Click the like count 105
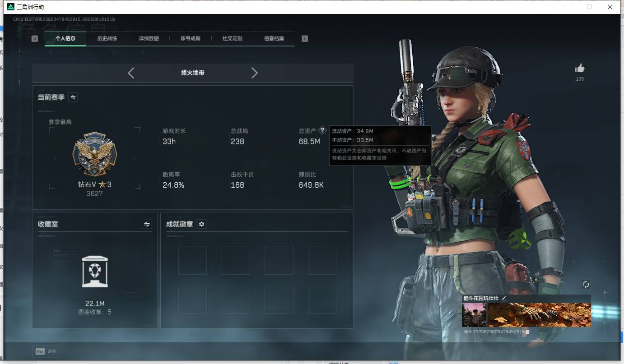The width and height of the screenshot is (624, 364). (x=580, y=79)
